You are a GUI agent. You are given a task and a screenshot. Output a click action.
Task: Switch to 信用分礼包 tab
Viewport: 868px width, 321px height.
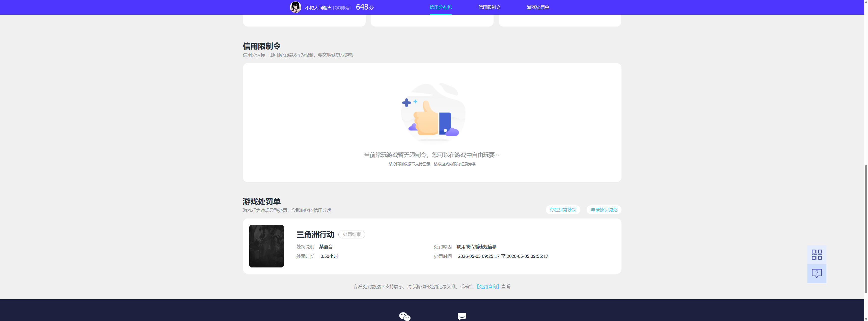coord(440,7)
